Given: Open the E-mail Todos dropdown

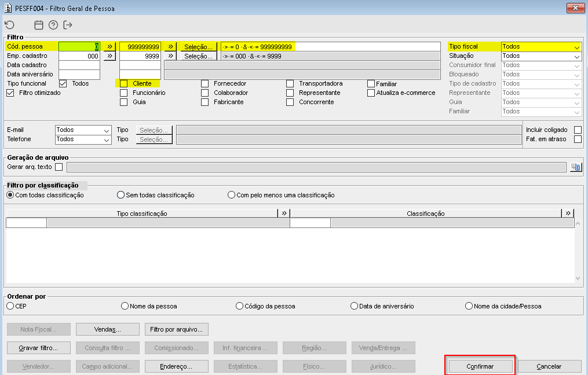Looking at the screenshot, I should pyautogui.click(x=83, y=130).
